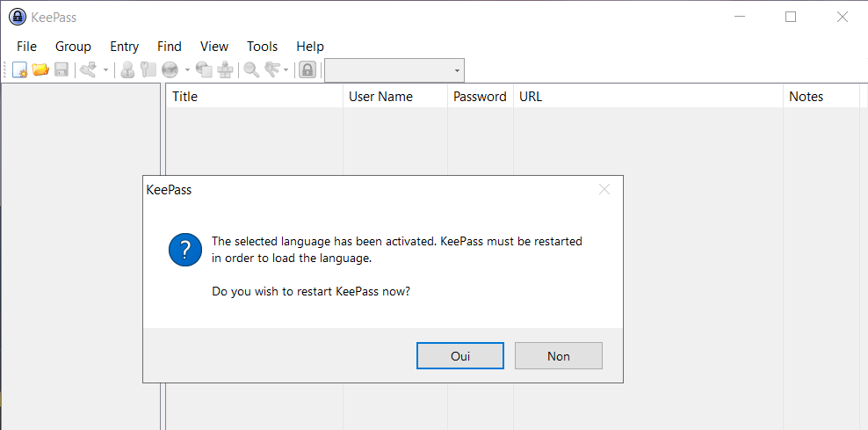Open the Tools menu
The width and height of the screenshot is (868, 430).
pyautogui.click(x=262, y=47)
